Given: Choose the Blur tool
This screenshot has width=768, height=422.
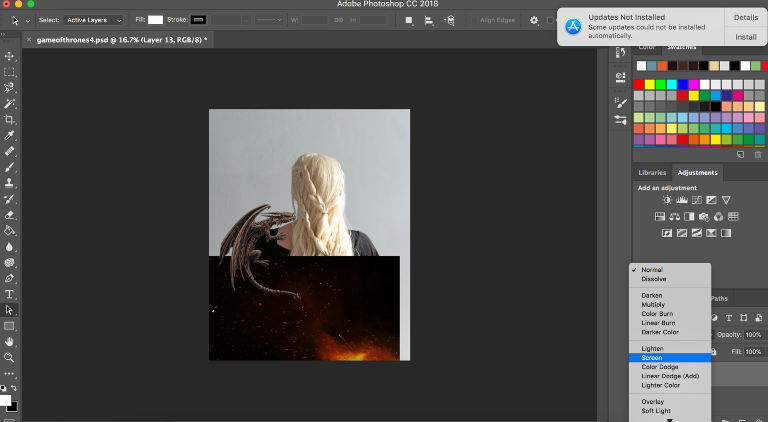Looking at the screenshot, I should pos(9,247).
